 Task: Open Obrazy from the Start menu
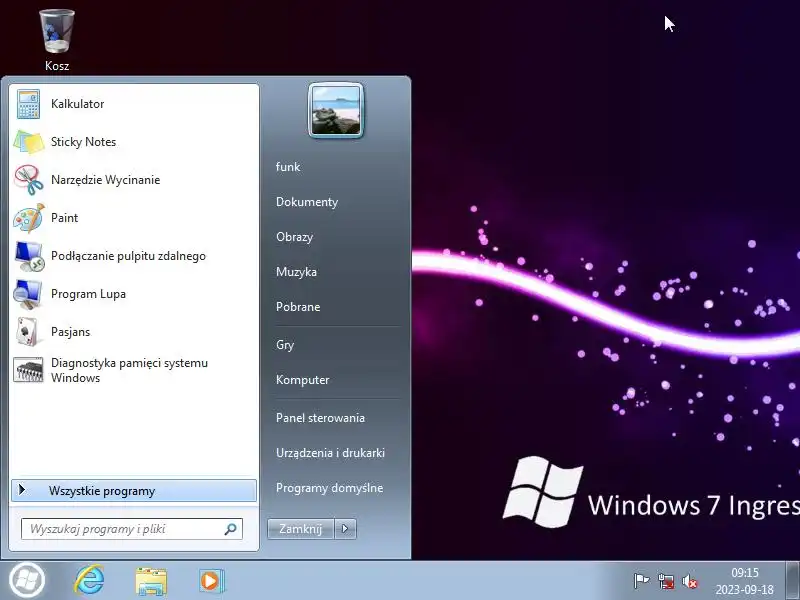(x=294, y=237)
